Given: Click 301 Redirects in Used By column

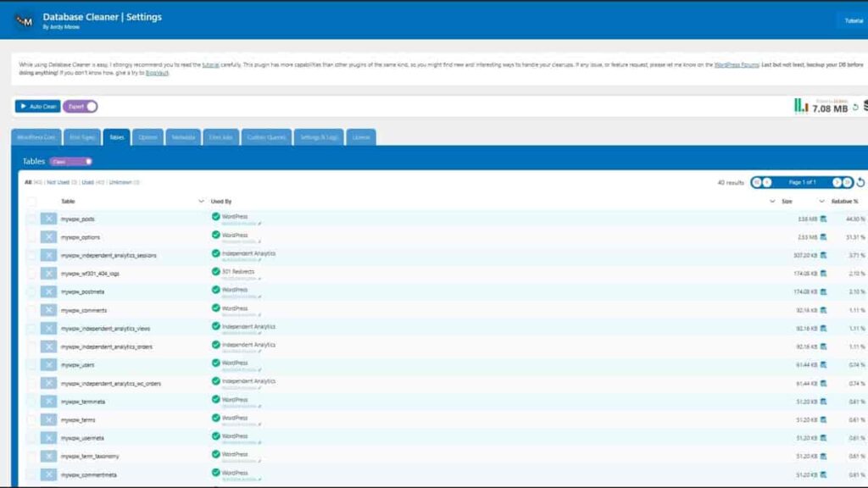Looking at the screenshot, I should click(x=238, y=272).
